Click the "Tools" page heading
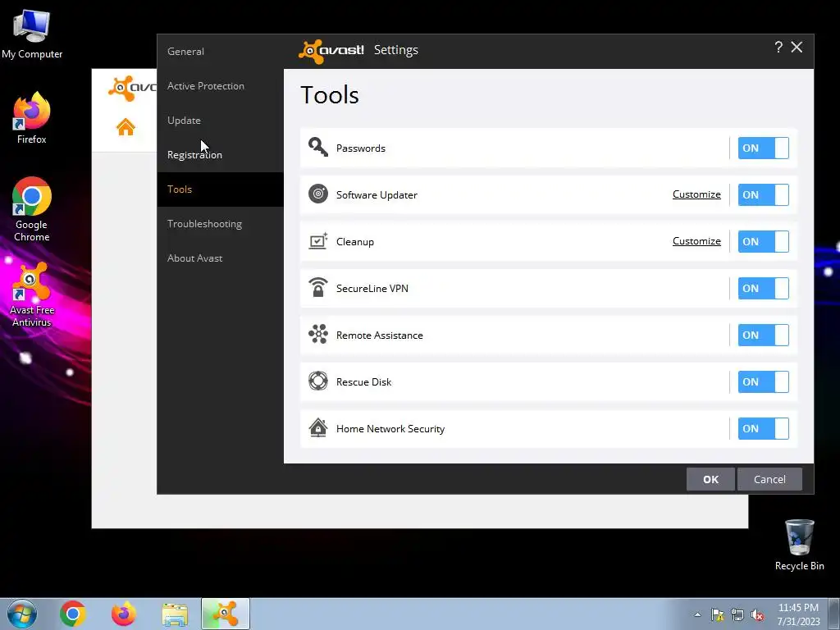Screen dimensions: 840x630 [330, 95]
